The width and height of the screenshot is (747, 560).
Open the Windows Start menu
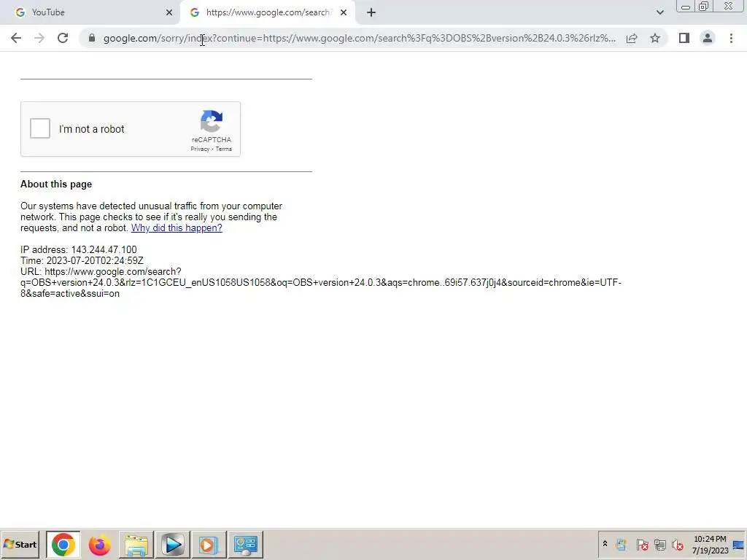click(20, 544)
